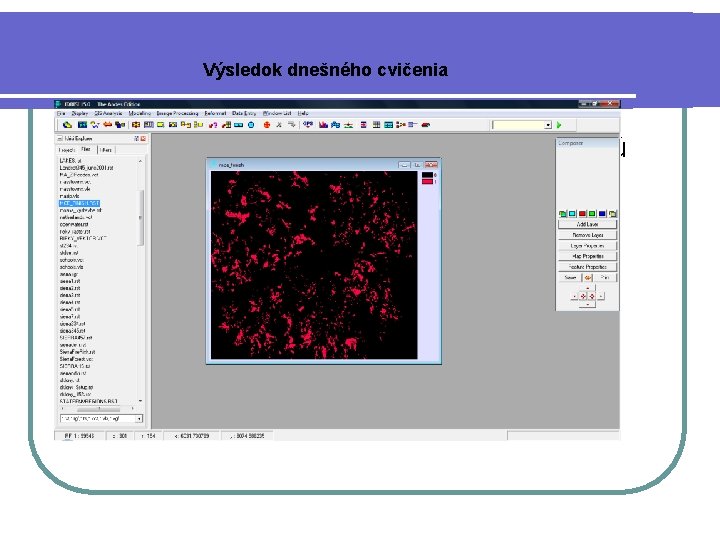The image size is (720, 540).
Task: Click the orange circle target toolbar icon
Action: (266, 125)
